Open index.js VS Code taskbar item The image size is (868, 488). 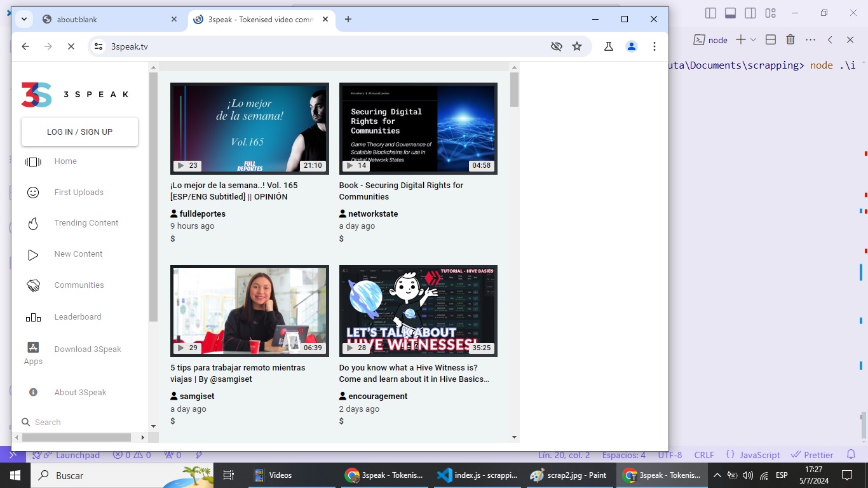tap(478, 475)
